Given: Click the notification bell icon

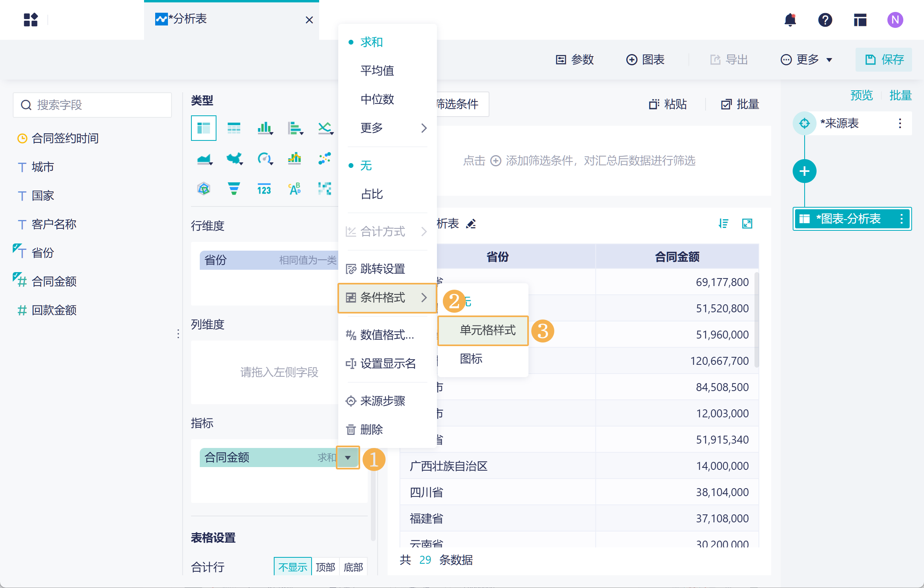Looking at the screenshot, I should [x=790, y=20].
